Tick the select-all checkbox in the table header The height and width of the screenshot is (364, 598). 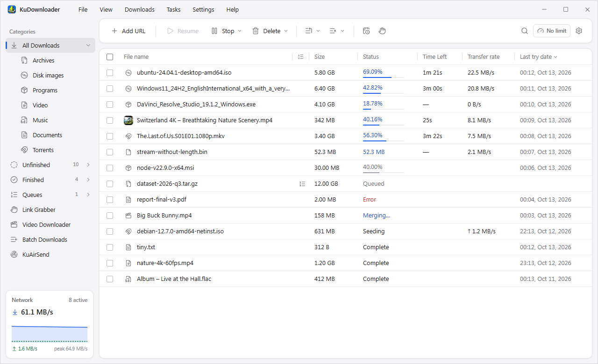click(x=110, y=57)
